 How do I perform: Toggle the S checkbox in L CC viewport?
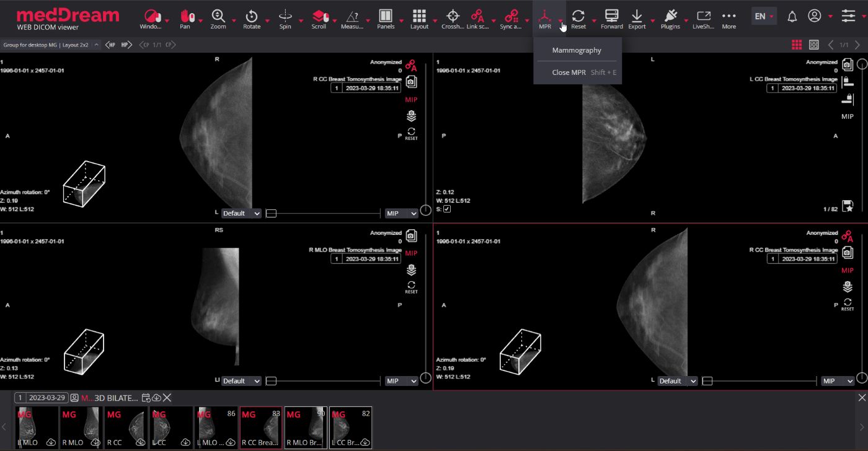(x=447, y=209)
